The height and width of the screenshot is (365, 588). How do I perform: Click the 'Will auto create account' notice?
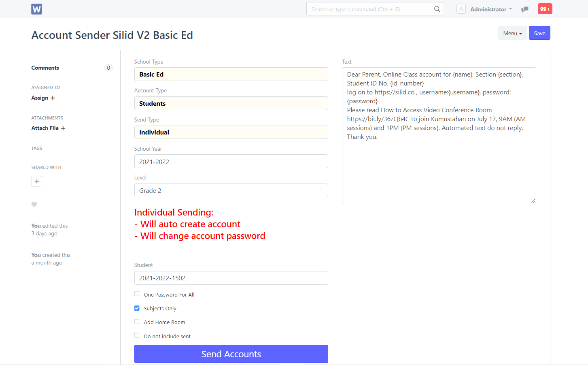(188, 224)
